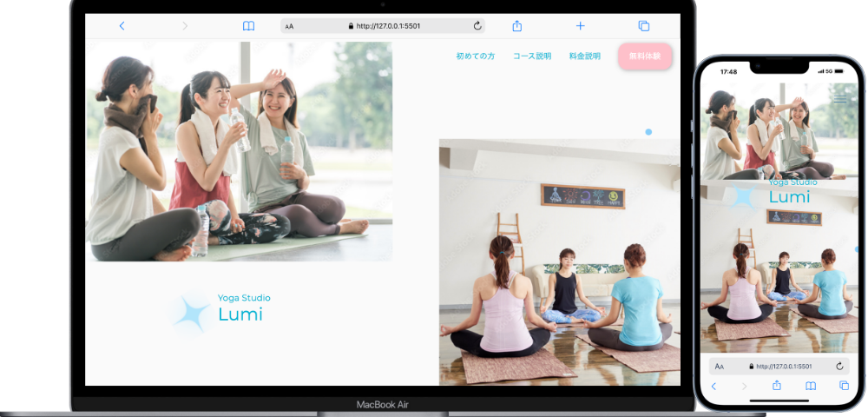Click the share icon in MacBook browser
The image size is (868, 417).
click(517, 26)
